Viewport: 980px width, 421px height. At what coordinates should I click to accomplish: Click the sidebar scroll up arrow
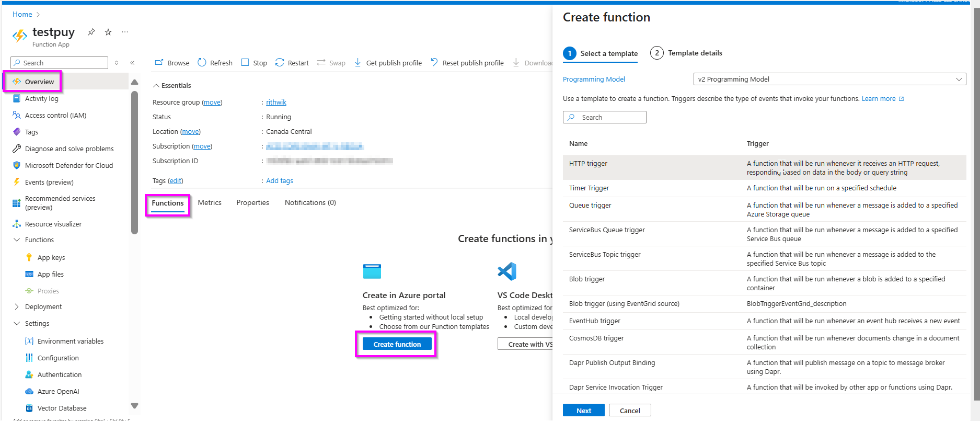[x=134, y=82]
